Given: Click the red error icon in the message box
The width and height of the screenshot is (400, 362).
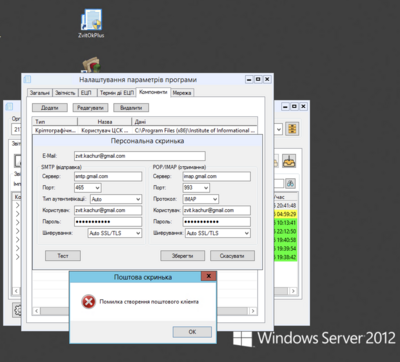Looking at the screenshot, I should click(x=88, y=302).
